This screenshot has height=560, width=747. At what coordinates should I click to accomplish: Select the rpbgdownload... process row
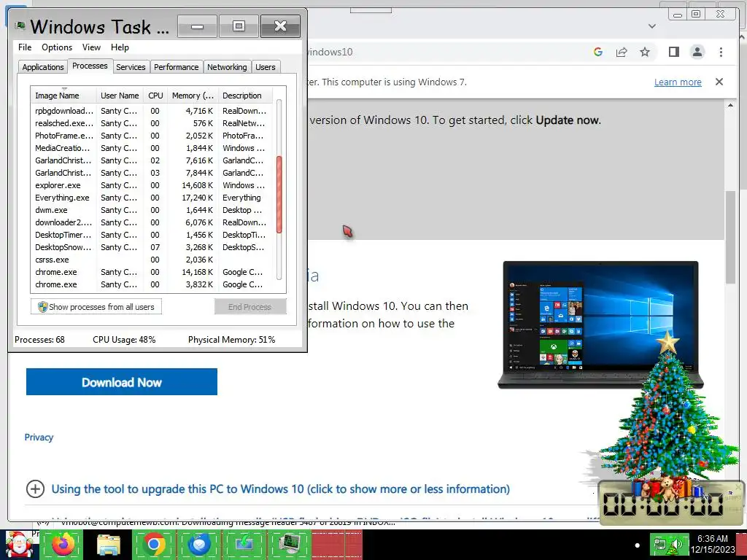point(152,111)
